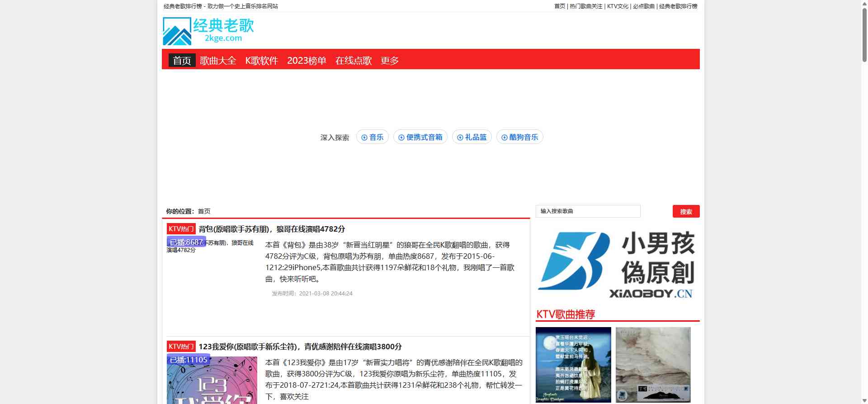Click the KTV热门 badge beside 123我爱你
Screen dimensions: 868x404
(181, 347)
